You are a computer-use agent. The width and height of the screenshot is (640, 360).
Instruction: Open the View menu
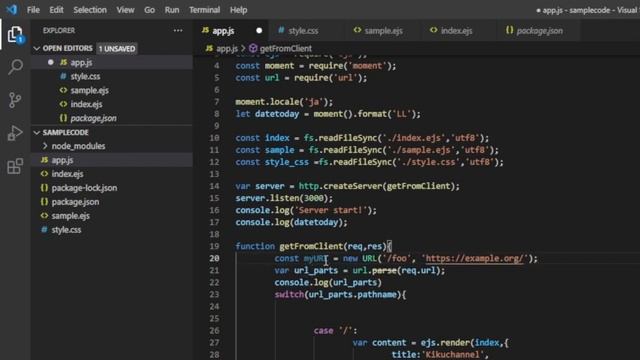coord(125,10)
